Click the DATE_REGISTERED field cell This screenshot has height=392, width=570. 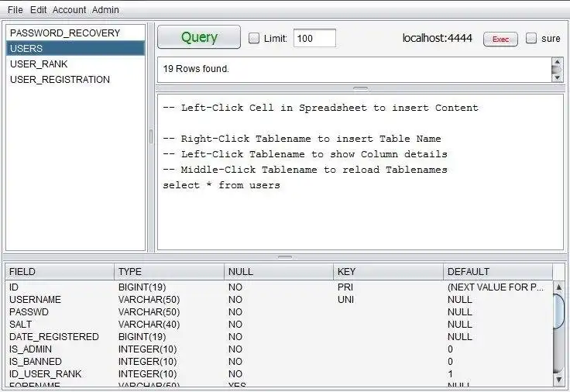(60, 337)
